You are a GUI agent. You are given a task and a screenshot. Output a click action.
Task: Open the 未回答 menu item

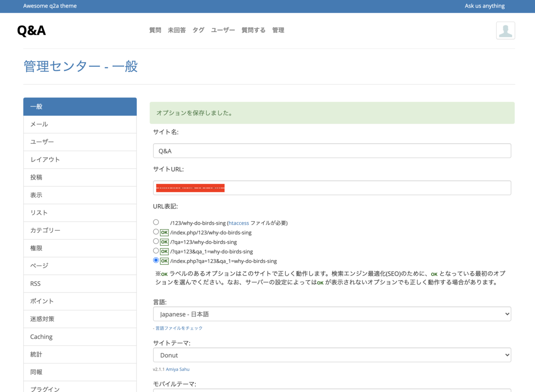177,30
